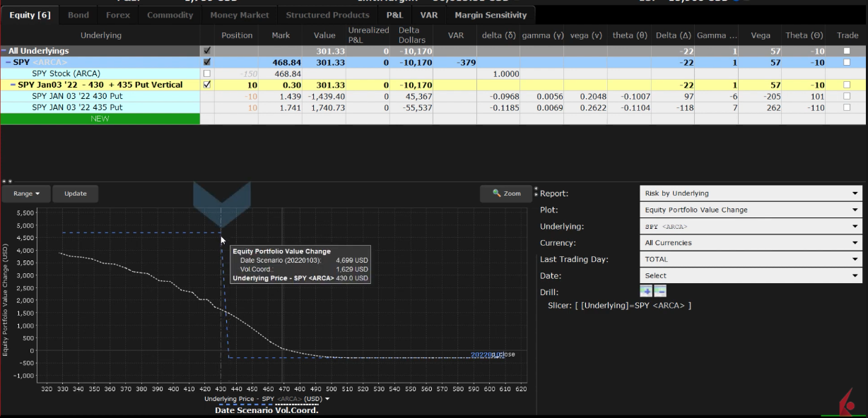Uncheck the All Underlyings row checkbox
This screenshot has height=418, width=868.
coord(207,50)
